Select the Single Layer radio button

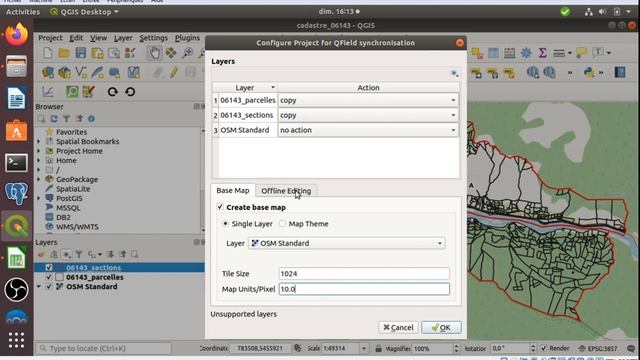(x=225, y=224)
